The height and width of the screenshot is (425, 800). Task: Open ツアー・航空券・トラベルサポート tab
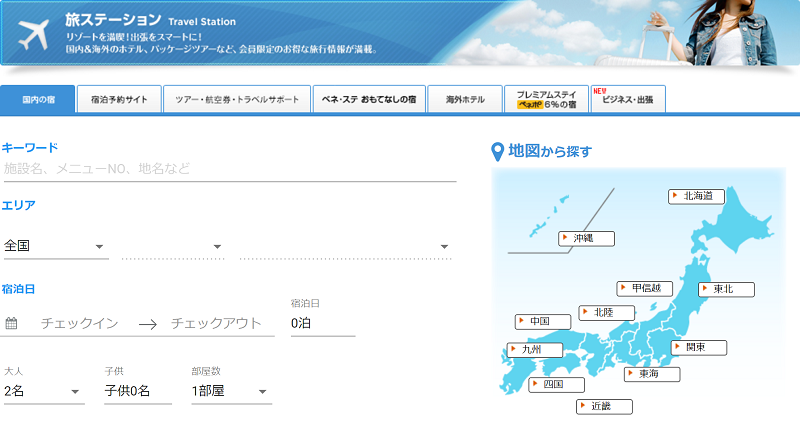click(x=237, y=99)
